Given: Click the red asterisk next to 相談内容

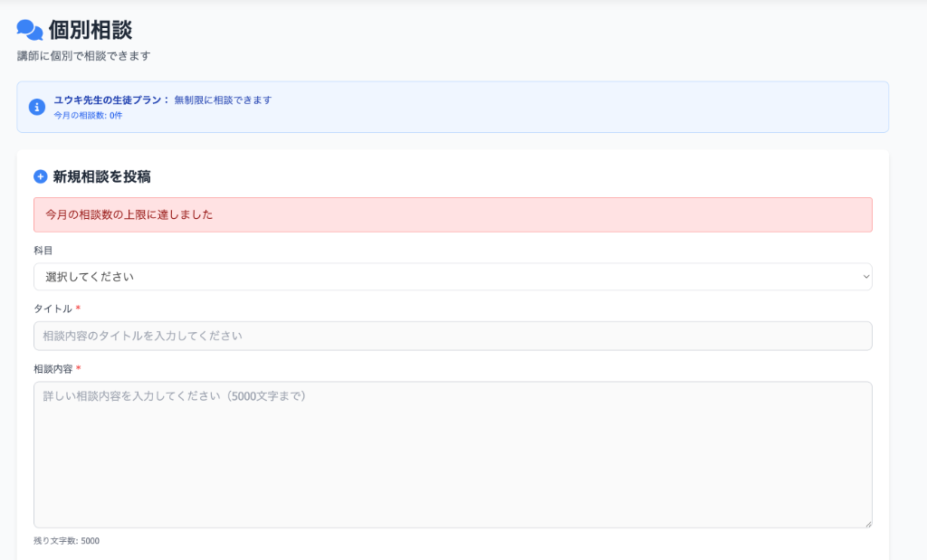Looking at the screenshot, I should [79, 369].
